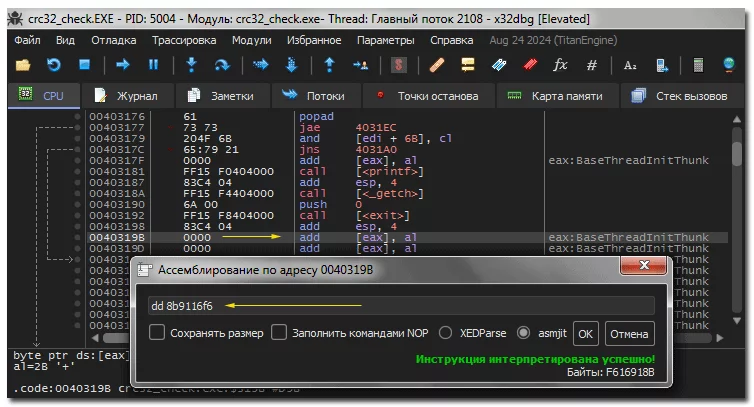Open the patches bandage icon
The height and width of the screenshot is (407, 754).
[x=437, y=65]
